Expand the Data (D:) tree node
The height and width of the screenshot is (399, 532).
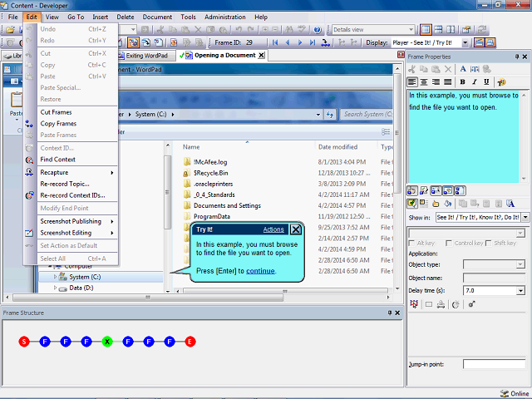pyautogui.click(x=55, y=288)
